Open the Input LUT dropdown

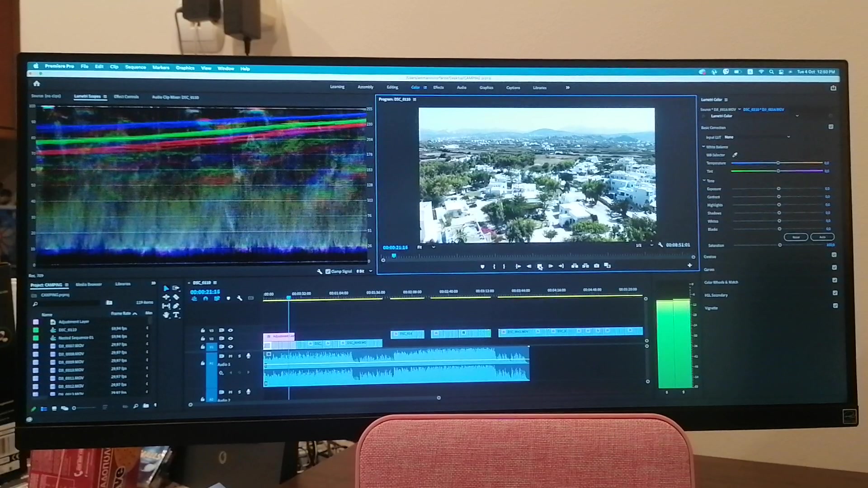click(757, 137)
